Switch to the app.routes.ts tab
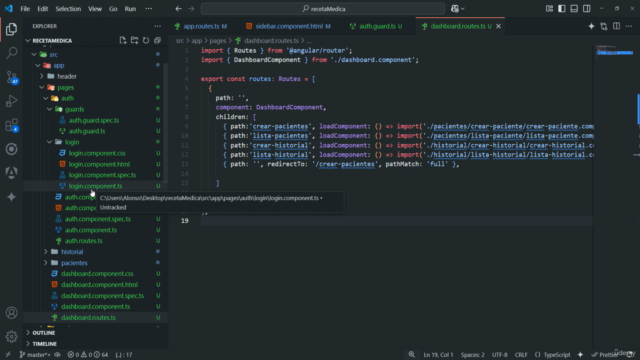Viewport: 640px width, 360px height. (201, 26)
